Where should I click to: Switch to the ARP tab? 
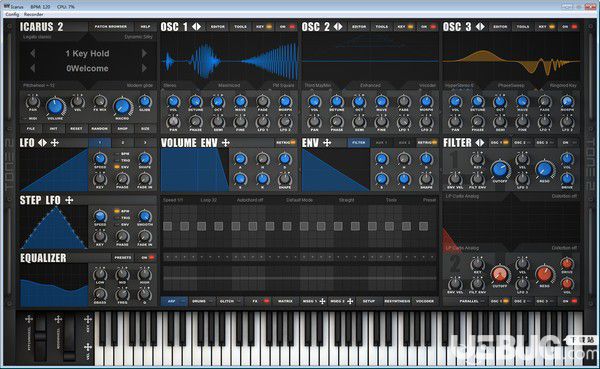coord(174,302)
